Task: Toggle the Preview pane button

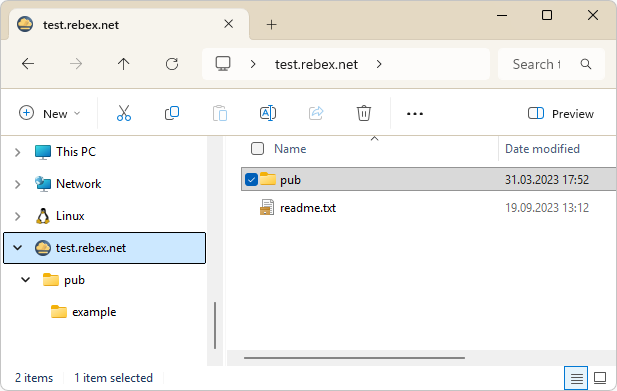Action: pos(561,113)
